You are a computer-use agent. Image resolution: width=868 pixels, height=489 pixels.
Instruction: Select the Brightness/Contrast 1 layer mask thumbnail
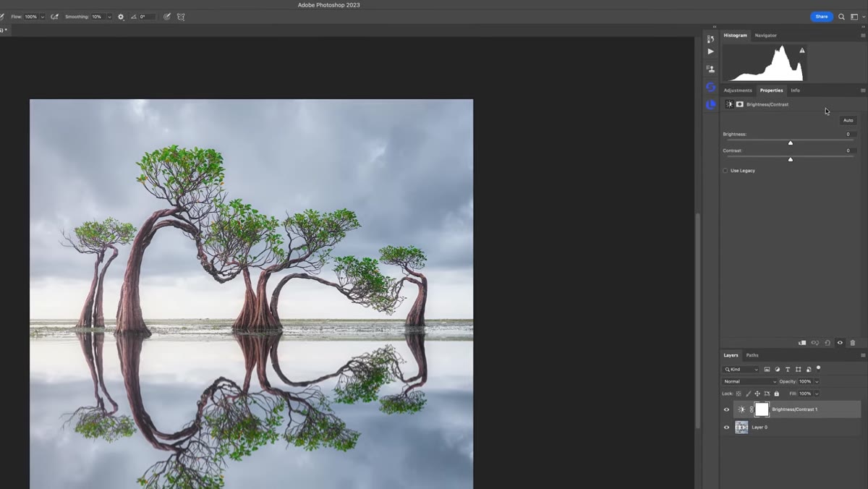click(762, 409)
